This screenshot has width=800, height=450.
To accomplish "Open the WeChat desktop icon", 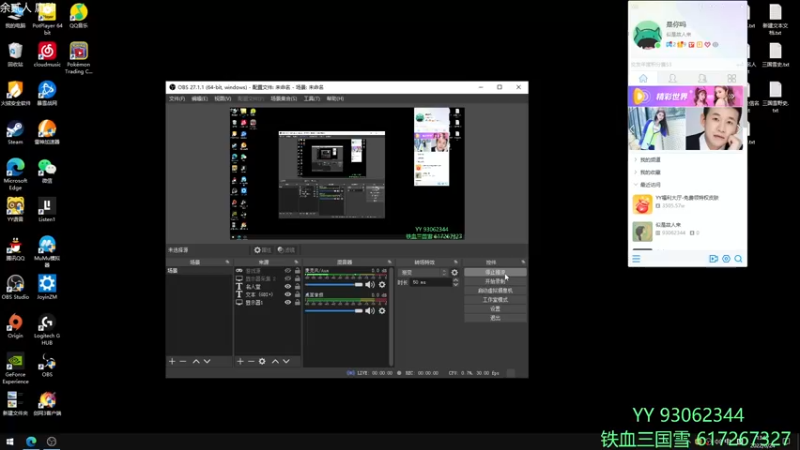I will coord(46,171).
